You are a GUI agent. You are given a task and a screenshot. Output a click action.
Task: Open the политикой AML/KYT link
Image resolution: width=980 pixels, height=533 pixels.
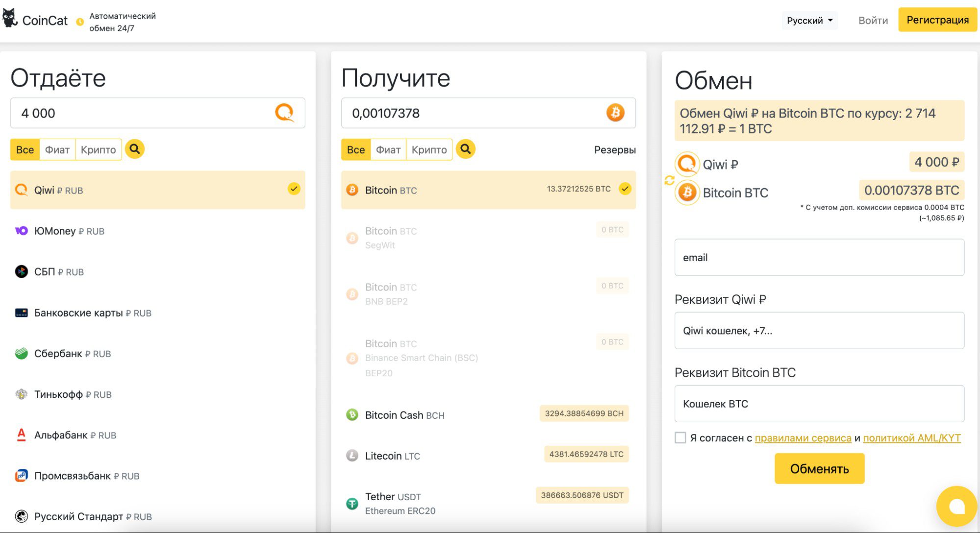click(x=911, y=437)
